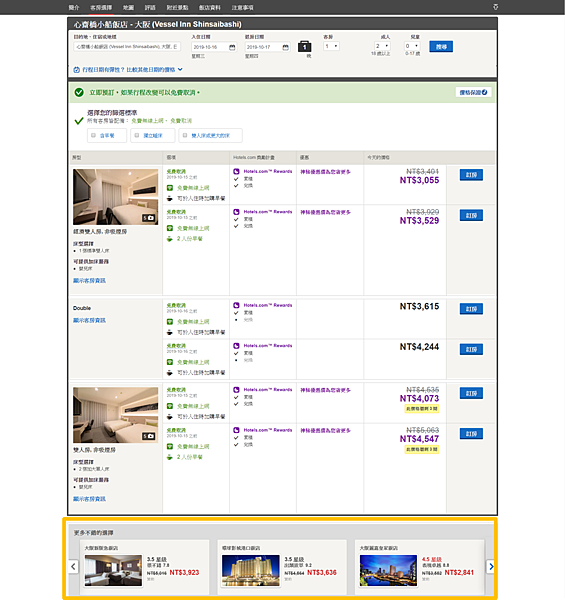Click the camera icon on twin room photo
The width and height of the screenshot is (565, 600).
point(149,436)
